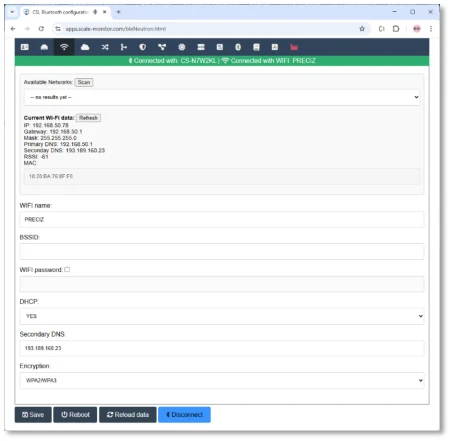Open the shuffle arrows icon section
This screenshot has height=441, width=451.
tap(105, 47)
